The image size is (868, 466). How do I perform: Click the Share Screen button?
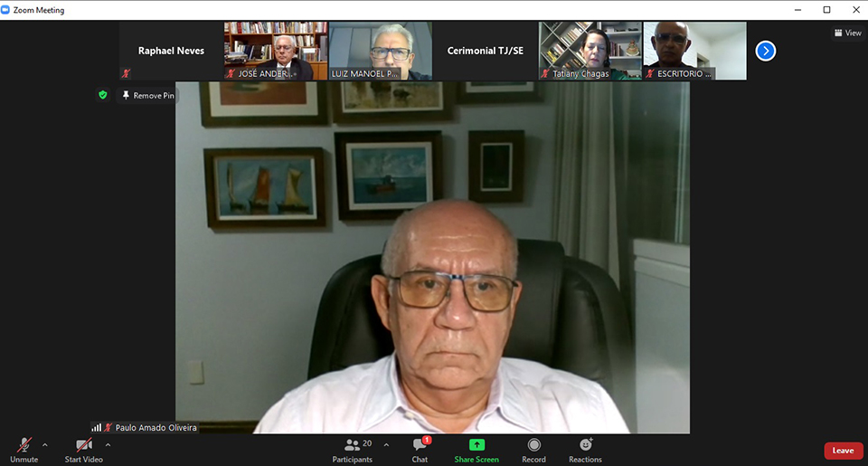pos(476,446)
